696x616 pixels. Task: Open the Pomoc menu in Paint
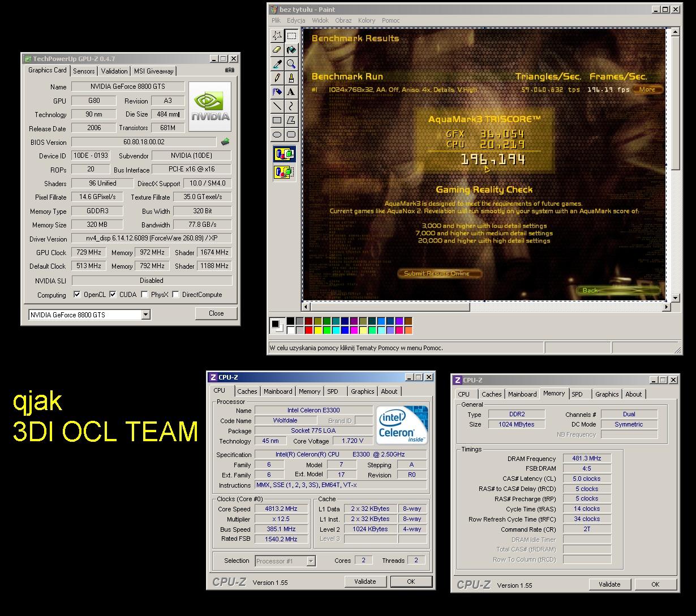pos(391,20)
